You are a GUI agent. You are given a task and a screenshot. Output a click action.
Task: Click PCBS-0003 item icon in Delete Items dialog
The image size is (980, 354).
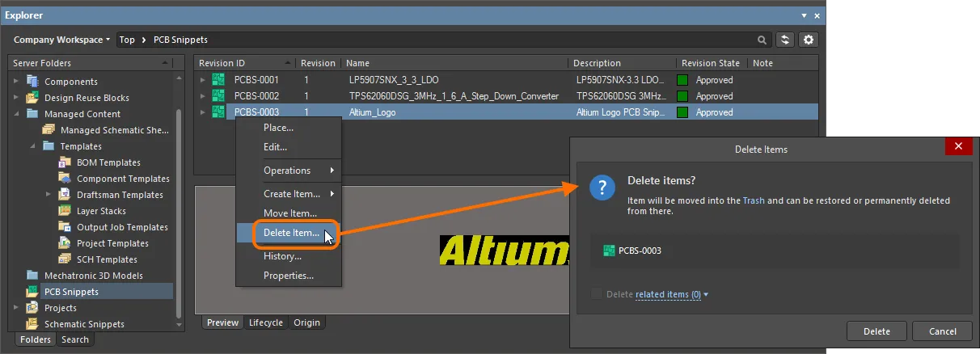(x=610, y=251)
